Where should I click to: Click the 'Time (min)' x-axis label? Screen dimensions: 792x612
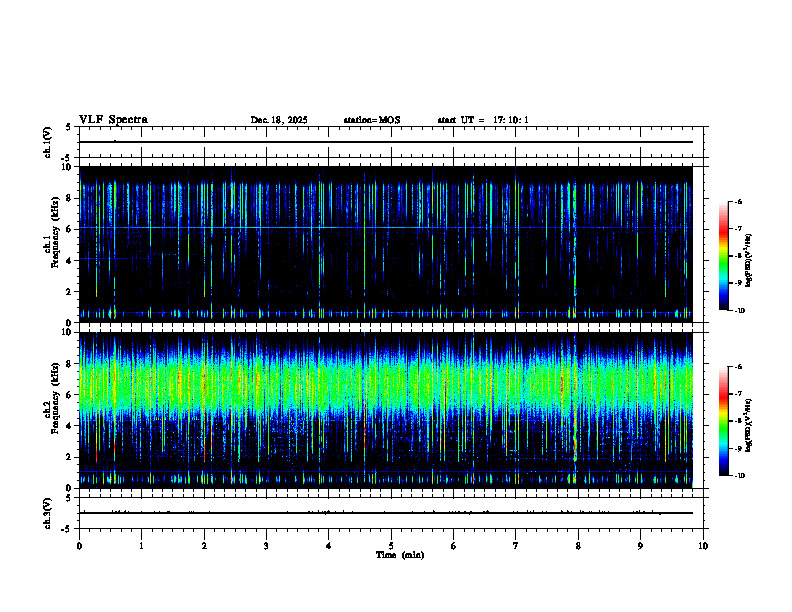point(400,555)
